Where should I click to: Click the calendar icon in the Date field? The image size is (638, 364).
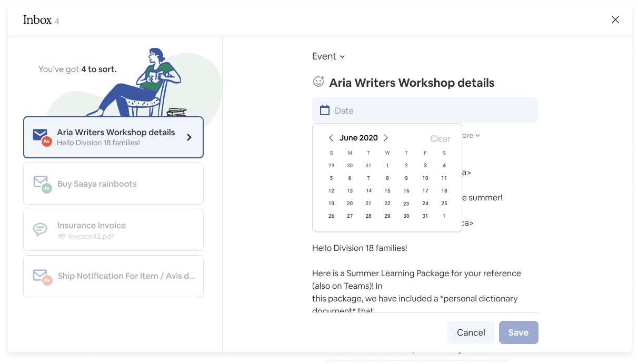325,110
